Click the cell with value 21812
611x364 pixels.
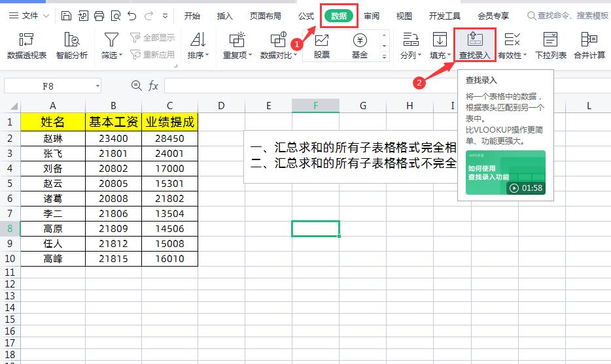pos(113,244)
